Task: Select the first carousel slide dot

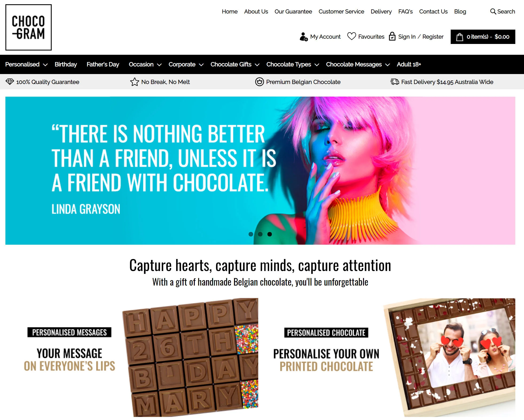Action: 251,234
